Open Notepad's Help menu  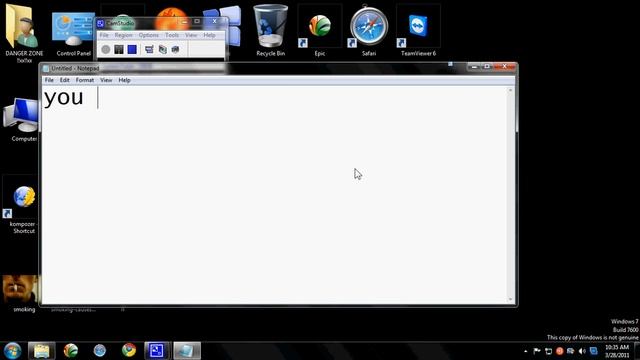click(124, 80)
